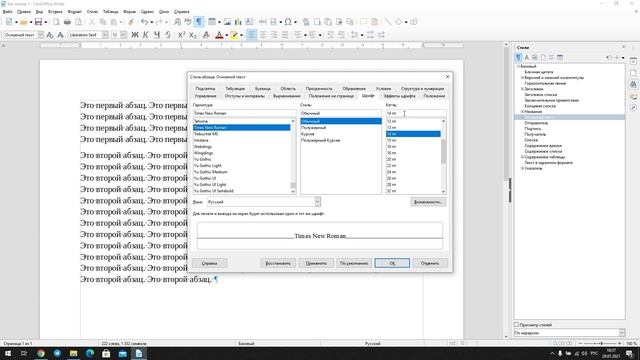Click the yellow highlighting color swatch
Screen dimensions: 640x360
234,35
